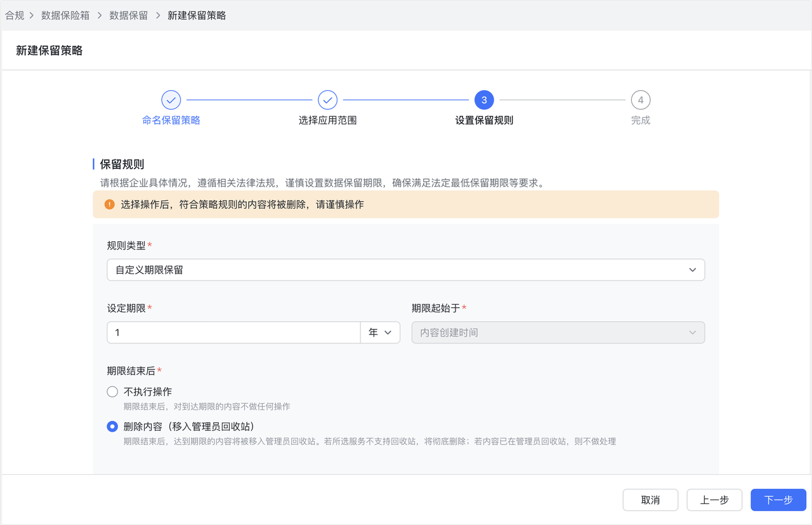Click the chevron of 自定义期限保留 dropdown
The image size is (812, 525).
coord(693,270)
